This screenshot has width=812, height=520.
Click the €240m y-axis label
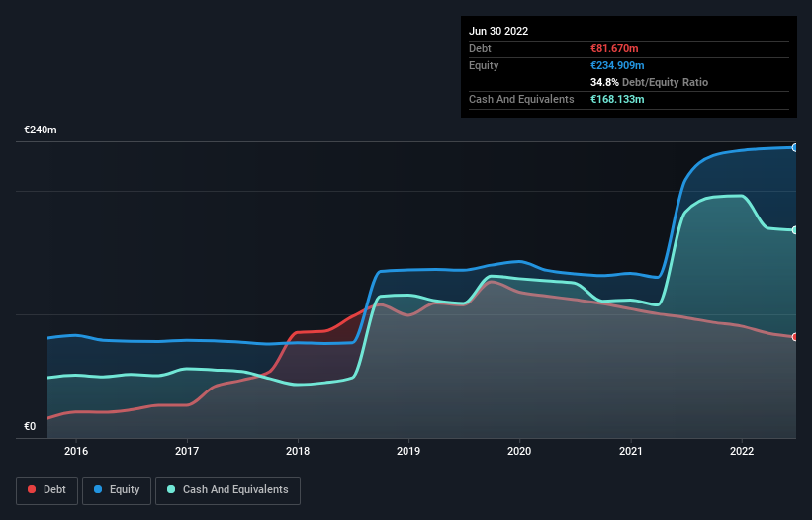click(41, 130)
